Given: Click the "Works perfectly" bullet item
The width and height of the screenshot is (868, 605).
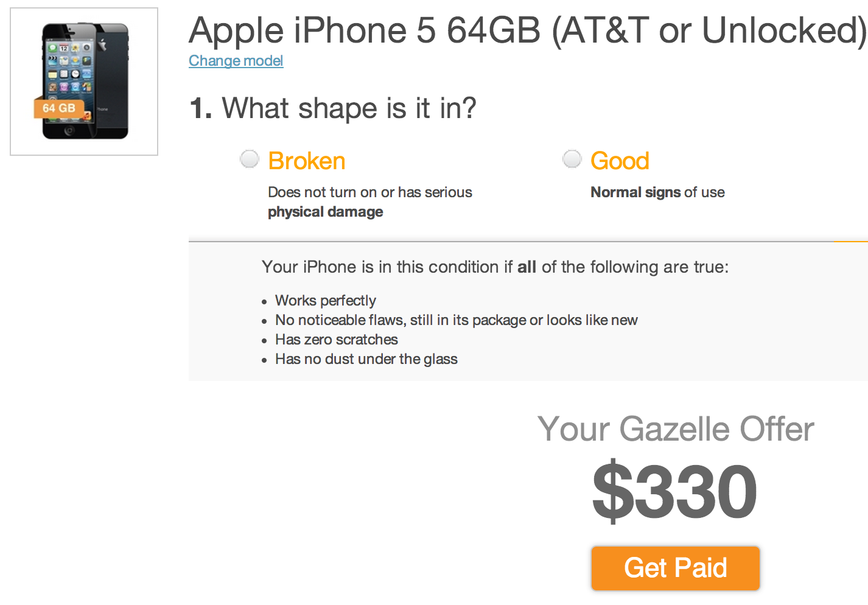Looking at the screenshot, I should [326, 301].
